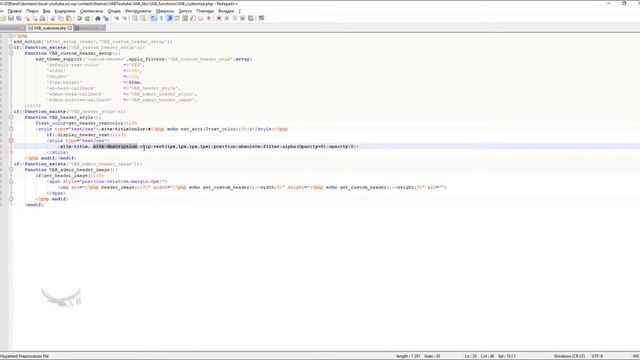This screenshot has width=640, height=360.
Task: Click the Close All toolbar icon
Action: click(35, 18)
